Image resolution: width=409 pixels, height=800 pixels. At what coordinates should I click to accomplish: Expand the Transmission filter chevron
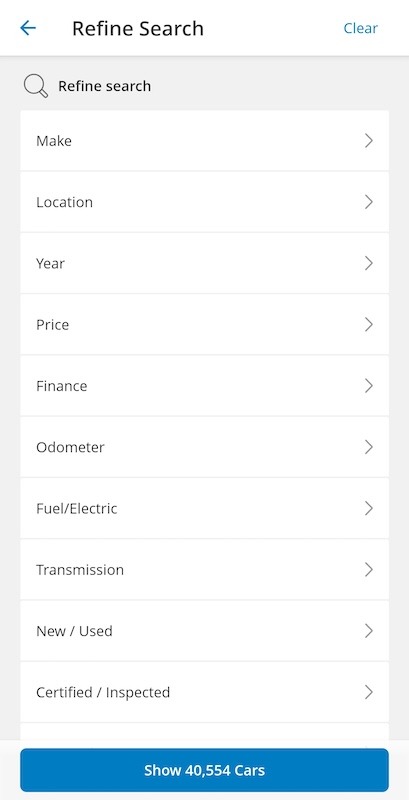click(x=369, y=569)
